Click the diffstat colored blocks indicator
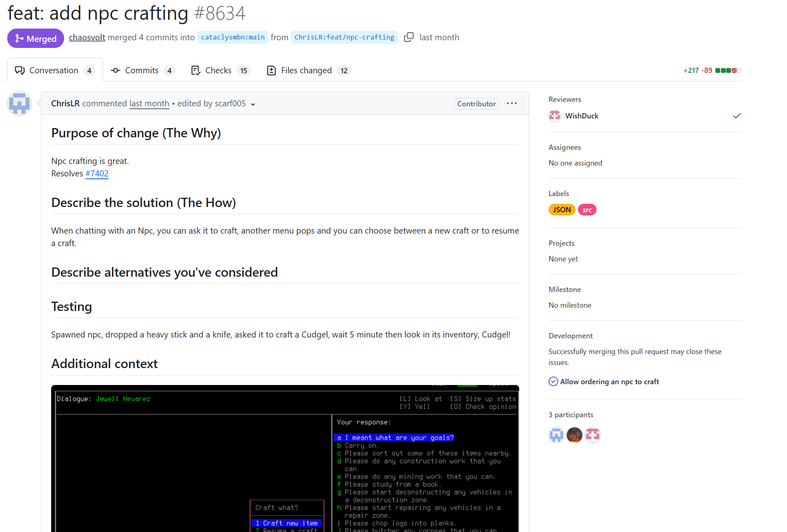787x532 pixels. 728,70
